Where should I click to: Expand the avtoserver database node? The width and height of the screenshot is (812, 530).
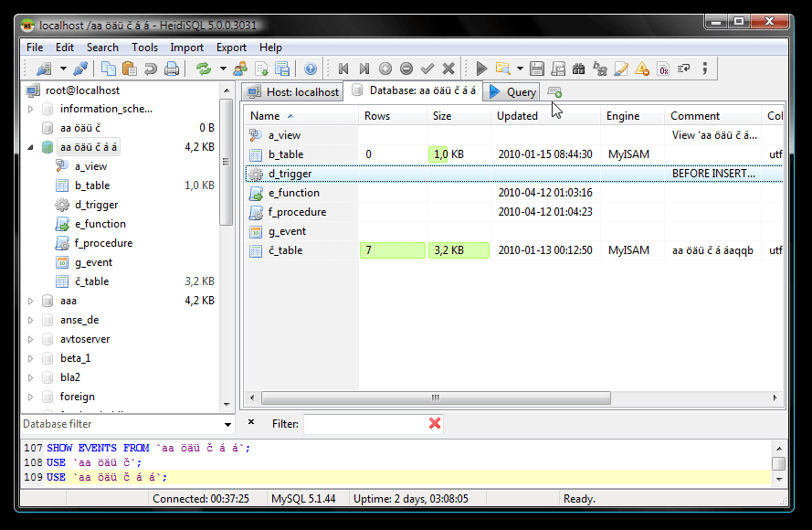click(30, 339)
